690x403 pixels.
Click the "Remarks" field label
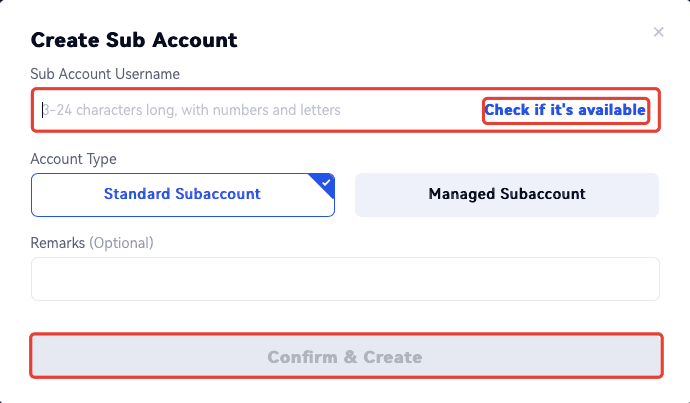point(58,243)
